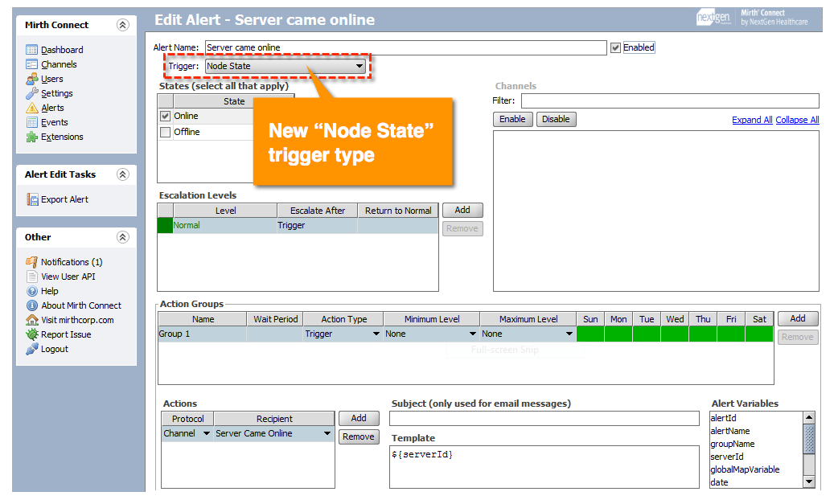Click Add button for Actions
The height and width of the screenshot is (504, 834).
pyautogui.click(x=359, y=419)
